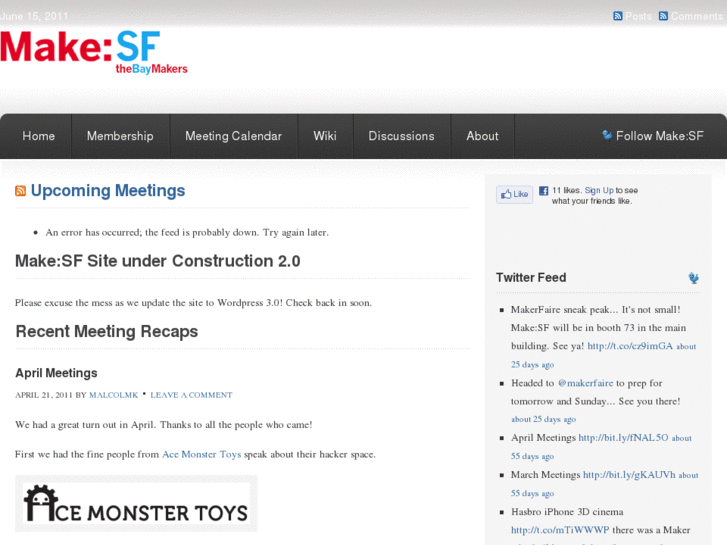
Task: Go to the Home menu item
Action: coord(38,136)
